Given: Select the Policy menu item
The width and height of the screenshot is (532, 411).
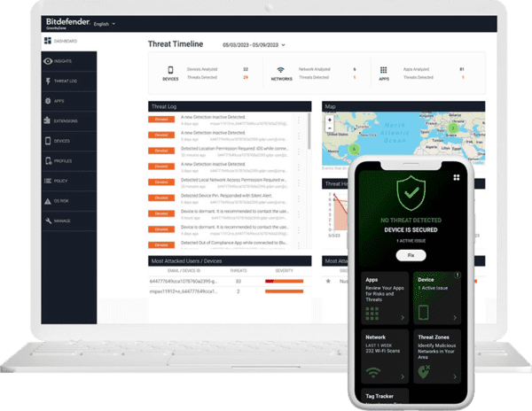Looking at the screenshot, I should tap(69, 181).
